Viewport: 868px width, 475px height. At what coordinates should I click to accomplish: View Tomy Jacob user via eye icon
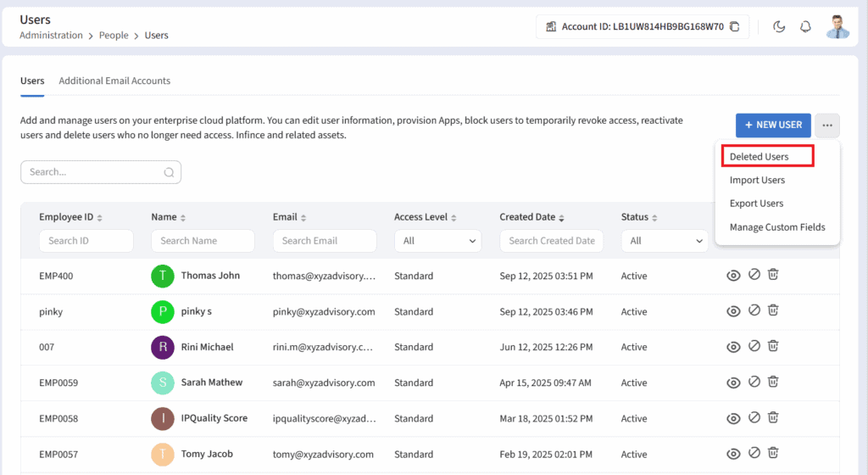[x=733, y=454]
